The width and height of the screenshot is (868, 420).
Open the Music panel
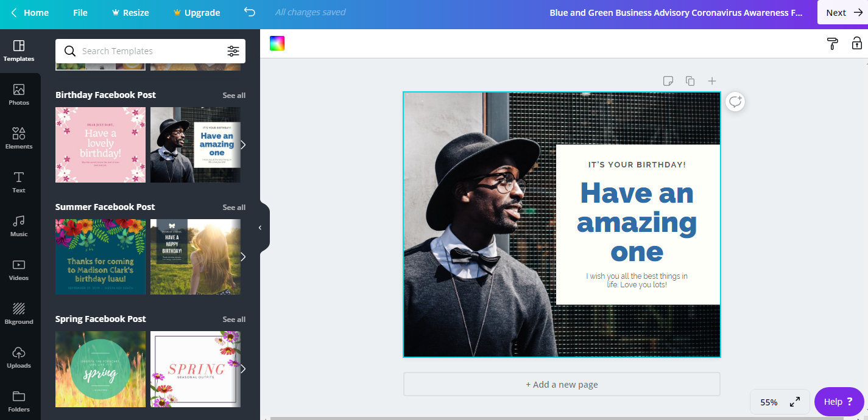tap(19, 226)
